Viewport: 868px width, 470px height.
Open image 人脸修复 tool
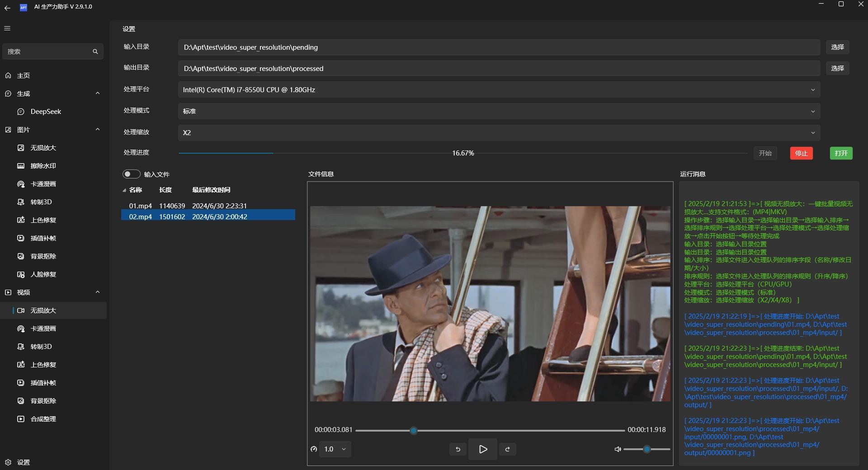click(x=53, y=274)
